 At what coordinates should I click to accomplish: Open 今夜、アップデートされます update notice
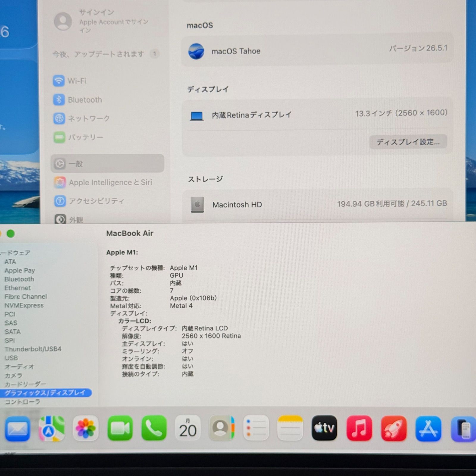(x=106, y=54)
